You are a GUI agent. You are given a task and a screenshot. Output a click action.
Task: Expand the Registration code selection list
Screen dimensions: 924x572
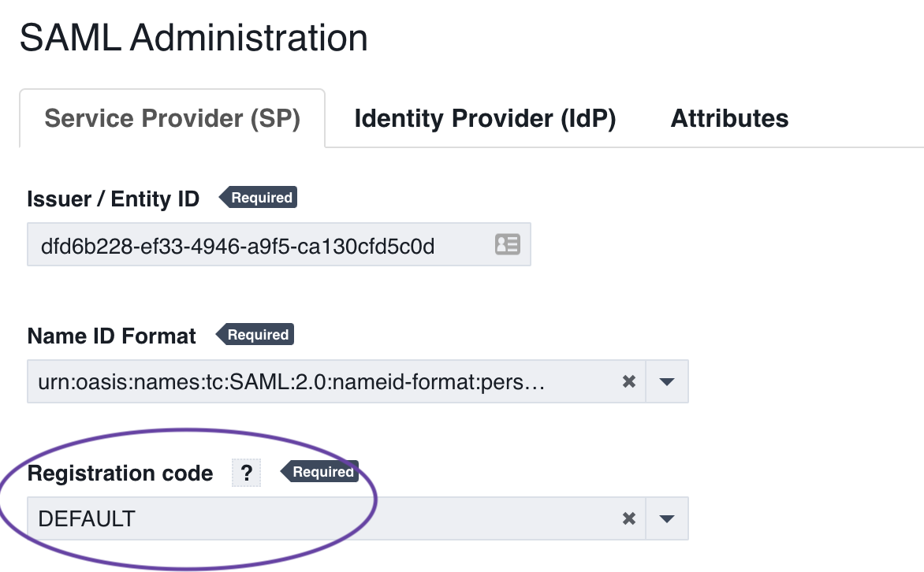pyautogui.click(x=666, y=518)
